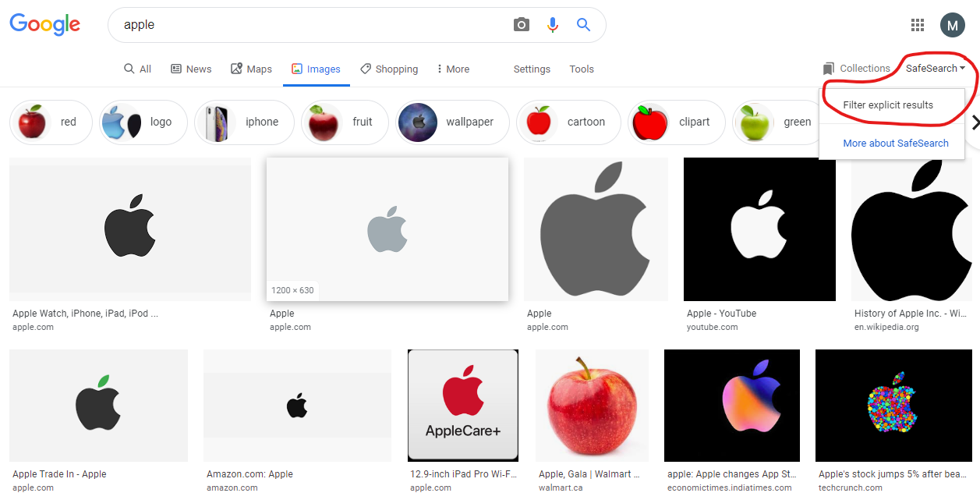Switch to the Maps tab
The image size is (980, 500).
[x=251, y=69]
